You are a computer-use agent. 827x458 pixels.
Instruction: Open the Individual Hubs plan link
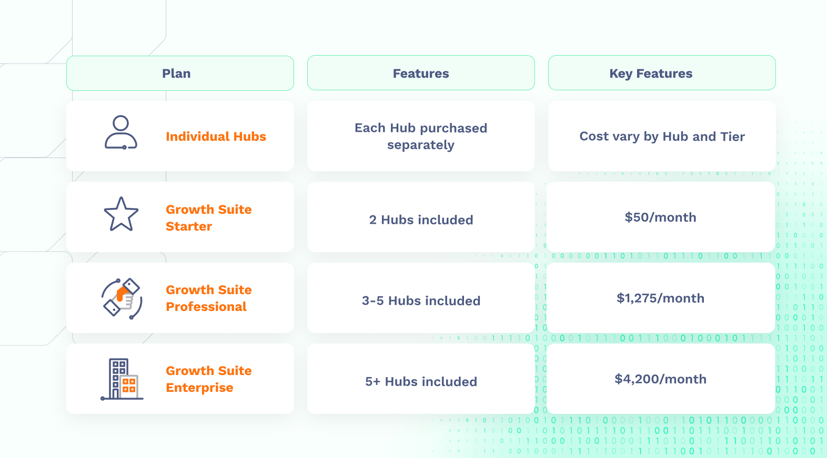pyautogui.click(x=216, y=137)
